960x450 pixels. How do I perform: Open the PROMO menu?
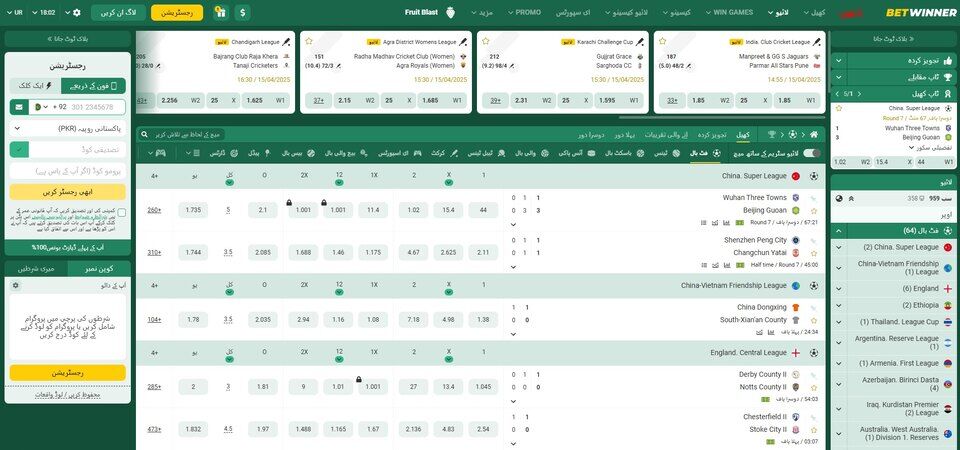524,12
